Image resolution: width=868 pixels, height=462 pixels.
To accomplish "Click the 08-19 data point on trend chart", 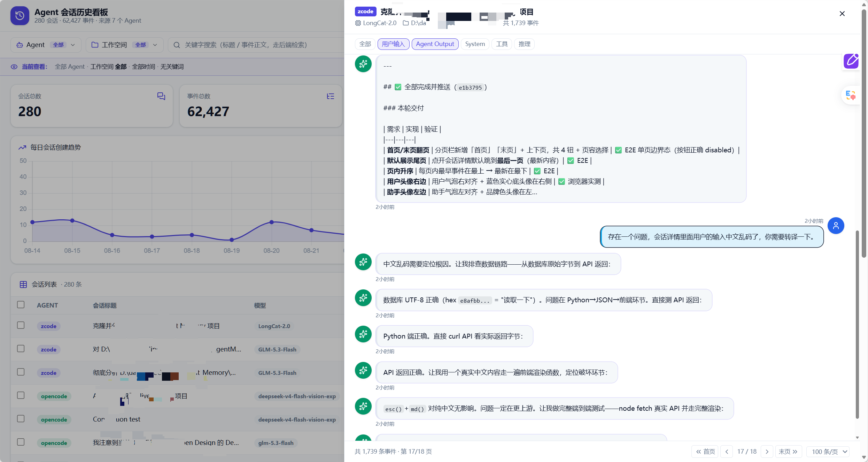I will click(x=232, y=240).
